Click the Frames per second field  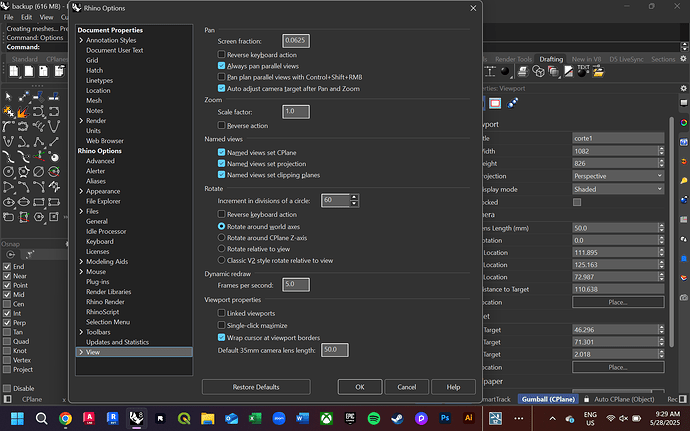(296, 284)
